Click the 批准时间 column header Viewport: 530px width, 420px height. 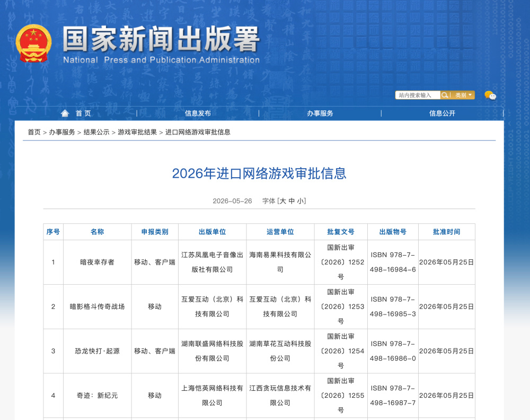coord(446,232)
